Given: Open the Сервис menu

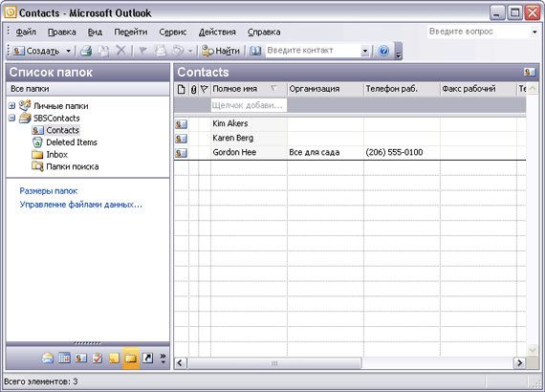Looking at the screenshot, I should [x=173, y=32].
